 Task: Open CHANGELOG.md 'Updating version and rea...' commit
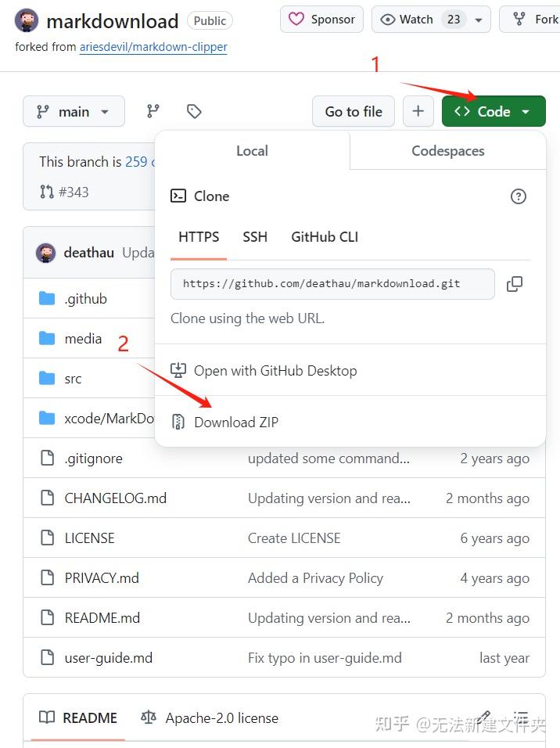pyautogui.click(x=328, y=498)
